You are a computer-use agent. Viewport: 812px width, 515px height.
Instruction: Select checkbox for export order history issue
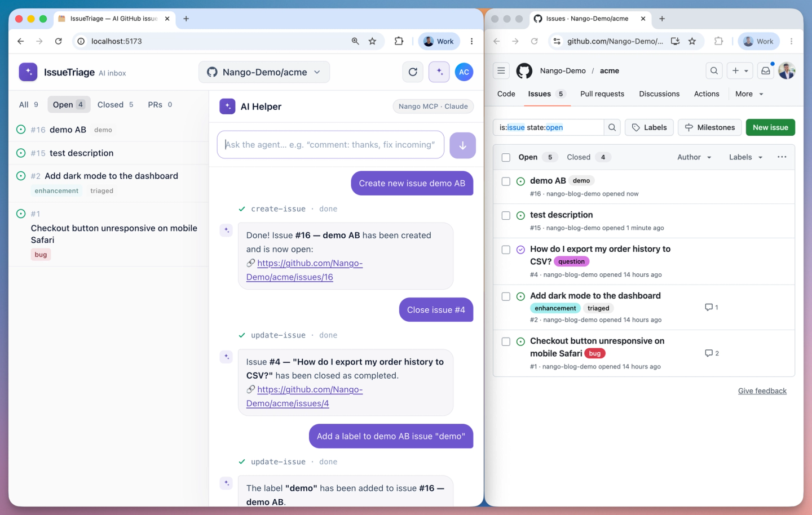point(506,250)
